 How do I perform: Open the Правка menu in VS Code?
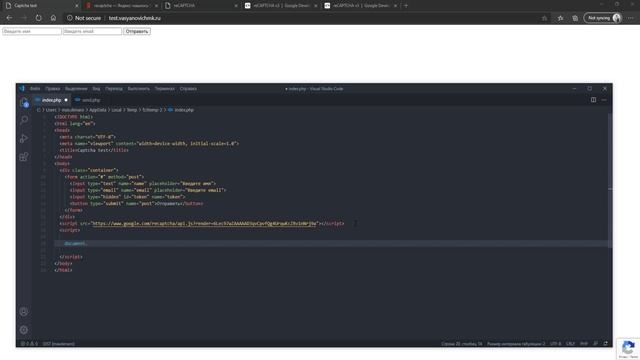click(53, 89)
